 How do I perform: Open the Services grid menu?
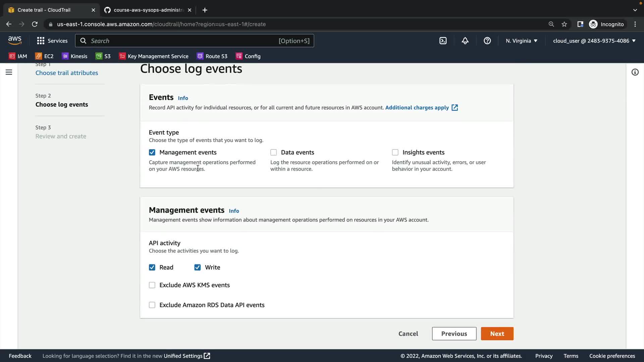52,41
